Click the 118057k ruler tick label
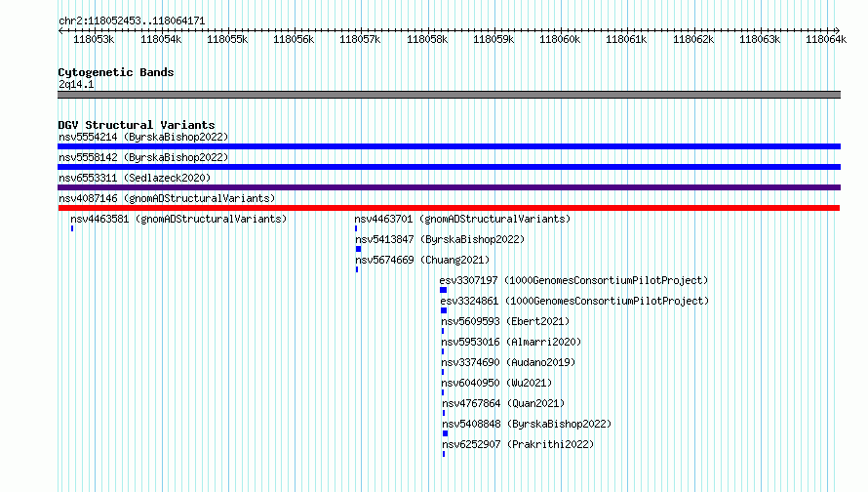This screenshot has height=492, width=868. tap(360, 39)
